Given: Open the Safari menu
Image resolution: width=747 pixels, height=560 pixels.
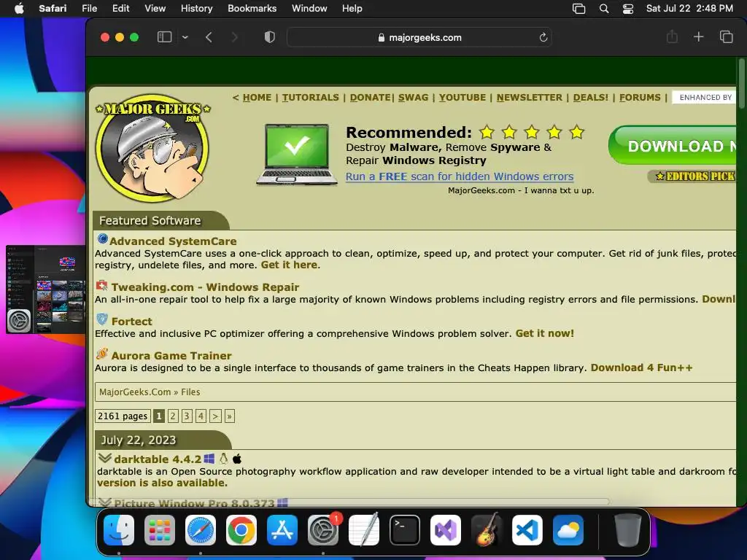Looking at the screenshot, I should [53, 9].
